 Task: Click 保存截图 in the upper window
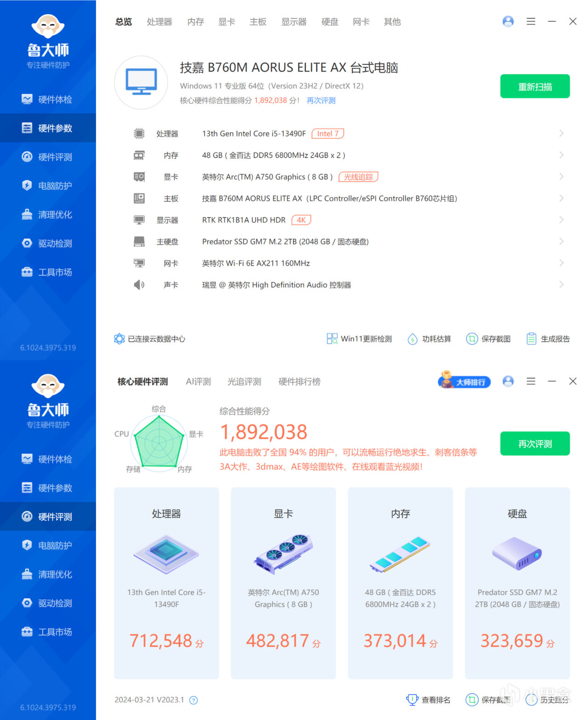point(488,339)
